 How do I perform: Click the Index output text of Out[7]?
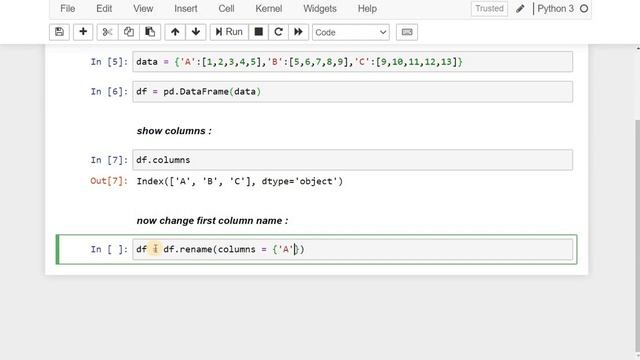pos(240,181)
